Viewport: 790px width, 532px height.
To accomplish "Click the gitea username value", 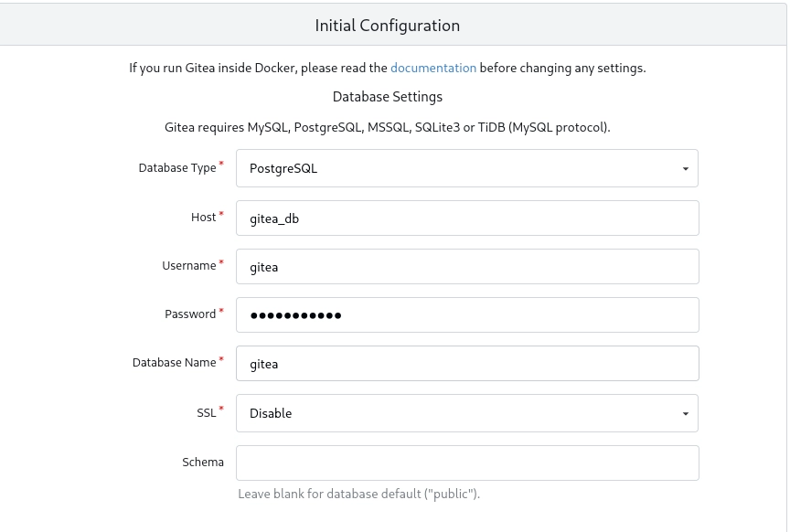I will click(x=263, y=266).
